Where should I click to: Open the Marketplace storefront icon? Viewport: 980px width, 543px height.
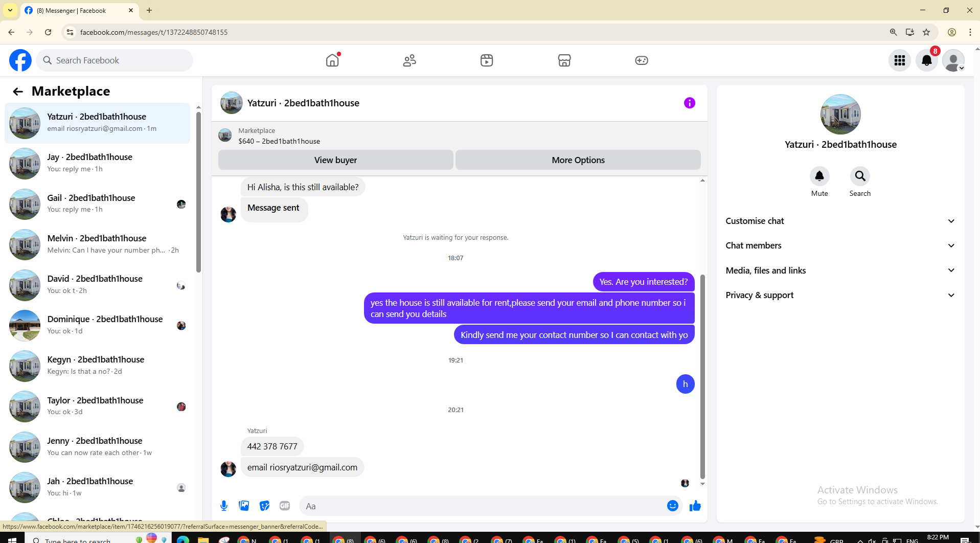[564, 60]
